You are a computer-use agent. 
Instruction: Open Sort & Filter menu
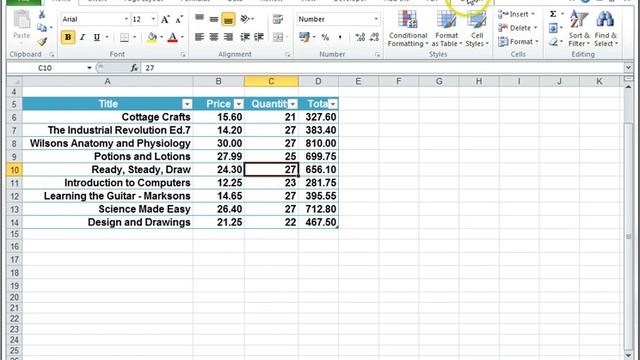(579, 29)
